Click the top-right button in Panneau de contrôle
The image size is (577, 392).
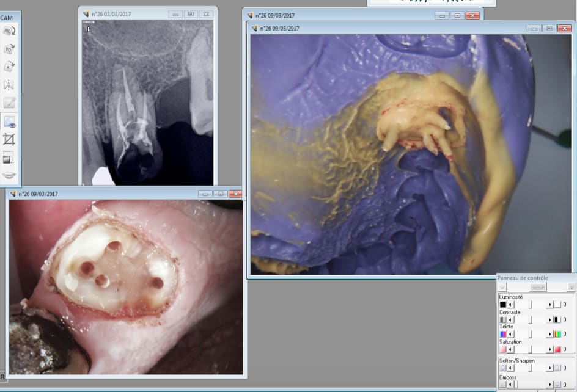(x=571, y=287)
